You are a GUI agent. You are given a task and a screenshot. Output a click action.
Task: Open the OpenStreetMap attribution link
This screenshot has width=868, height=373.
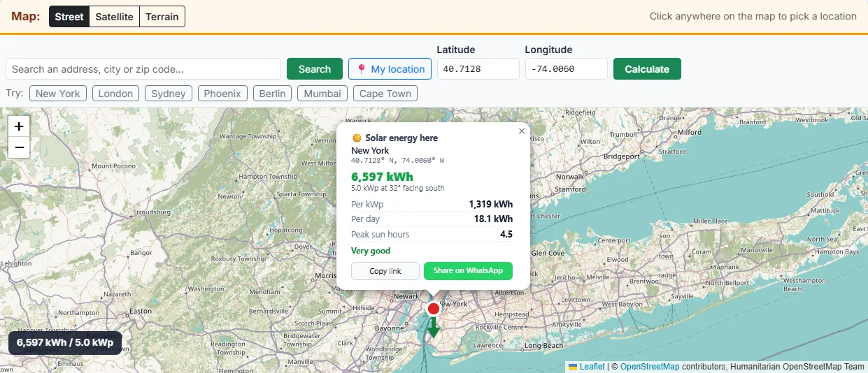(650, 367)
